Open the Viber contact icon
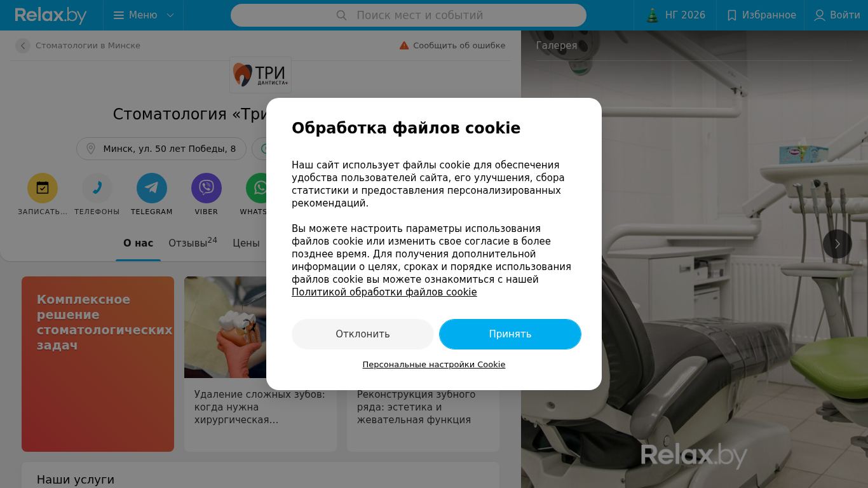Image resolution: width=868 pixels, height=488 pixels. [x=207, y=188]
